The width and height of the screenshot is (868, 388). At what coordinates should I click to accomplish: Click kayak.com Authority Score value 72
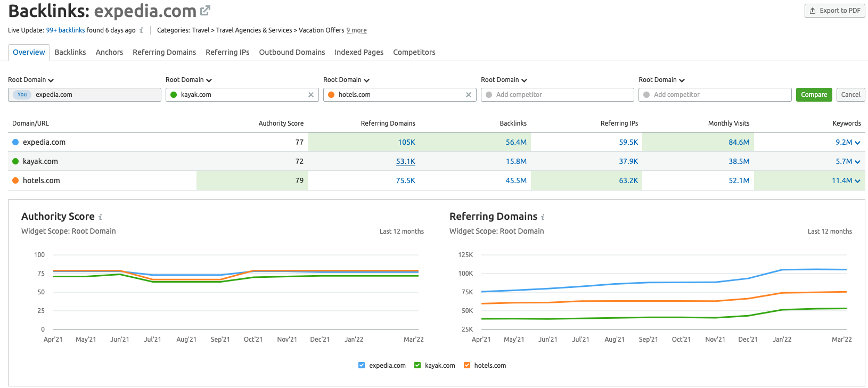(299, 161)
